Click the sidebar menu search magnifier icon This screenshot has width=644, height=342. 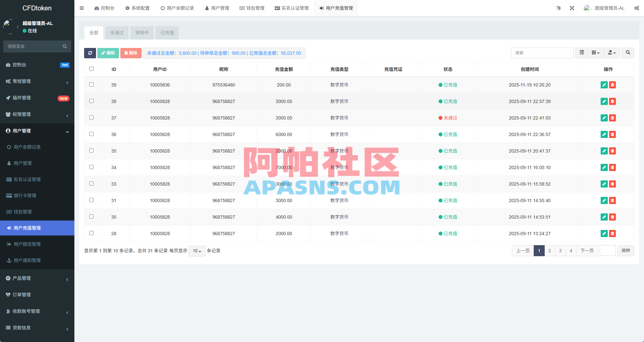[x=65, y=46]
